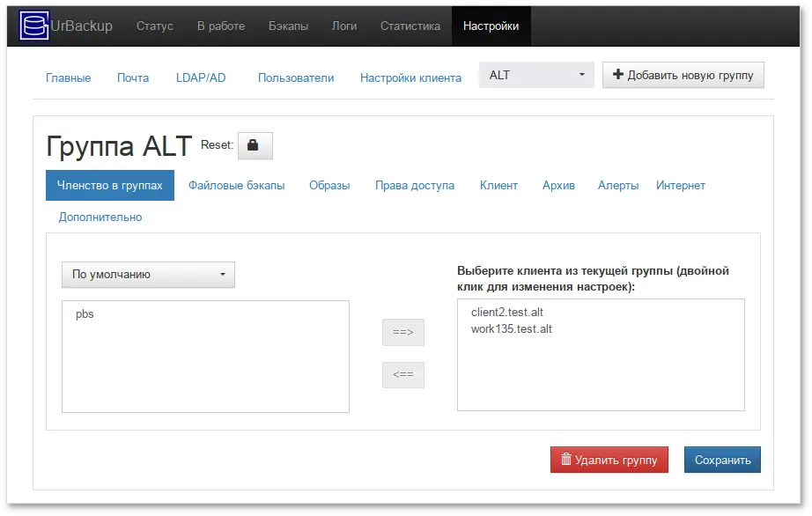This screenshot has width=812, height=516.
Task: Select the Права доступа tab
Action: [414, 185]
